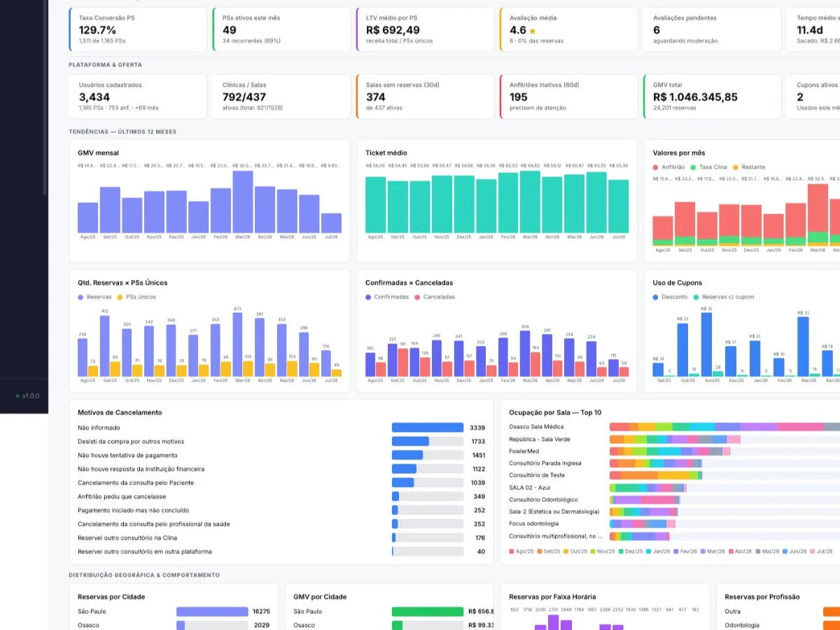Open the LTV médio por PS card
Viewport: 840px width, 630px height.
click(x=426, y=29)
